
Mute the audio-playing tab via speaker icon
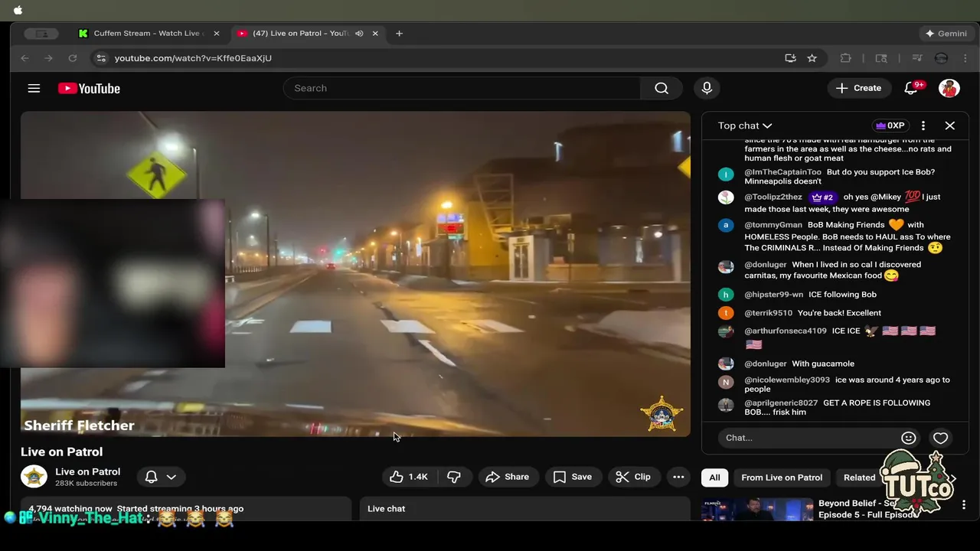[359, 34]
